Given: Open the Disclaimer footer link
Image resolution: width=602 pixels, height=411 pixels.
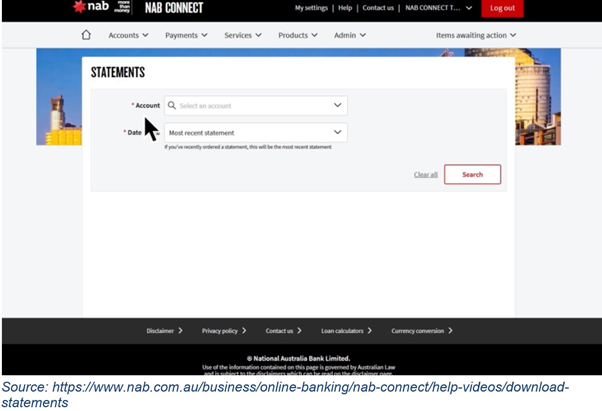Looking at the screenshot, I should click(164, 331).
